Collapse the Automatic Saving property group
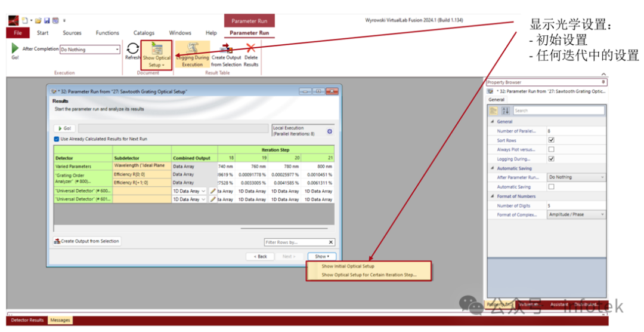Image resolution: width=644 pixels, height=332 pixels. [x=493, y=168]
